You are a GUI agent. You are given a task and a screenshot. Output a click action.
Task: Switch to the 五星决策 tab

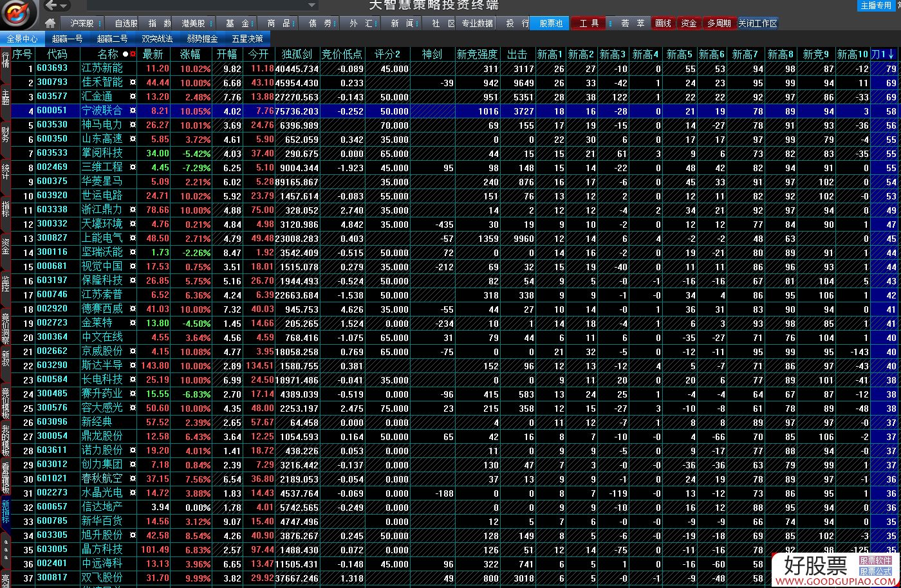247,39
